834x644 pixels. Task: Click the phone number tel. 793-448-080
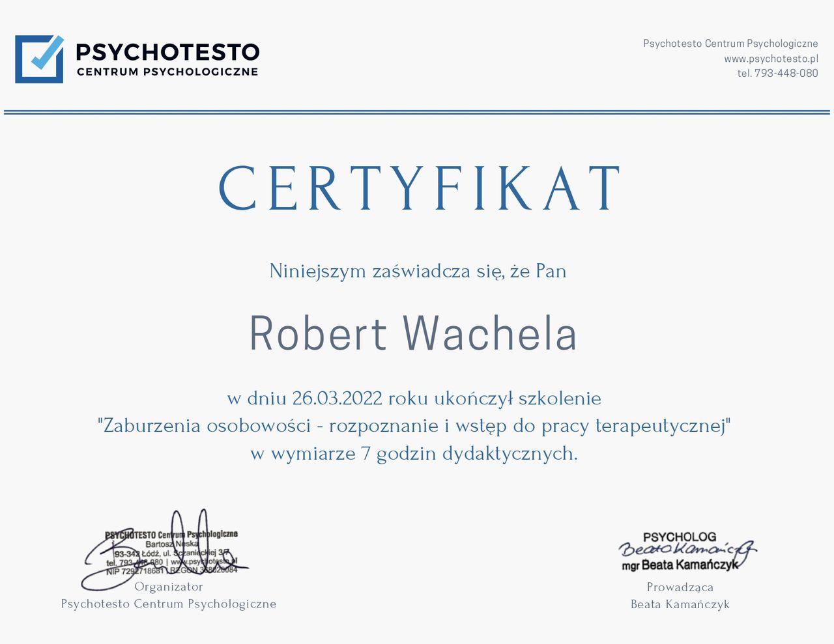[777, 74]
